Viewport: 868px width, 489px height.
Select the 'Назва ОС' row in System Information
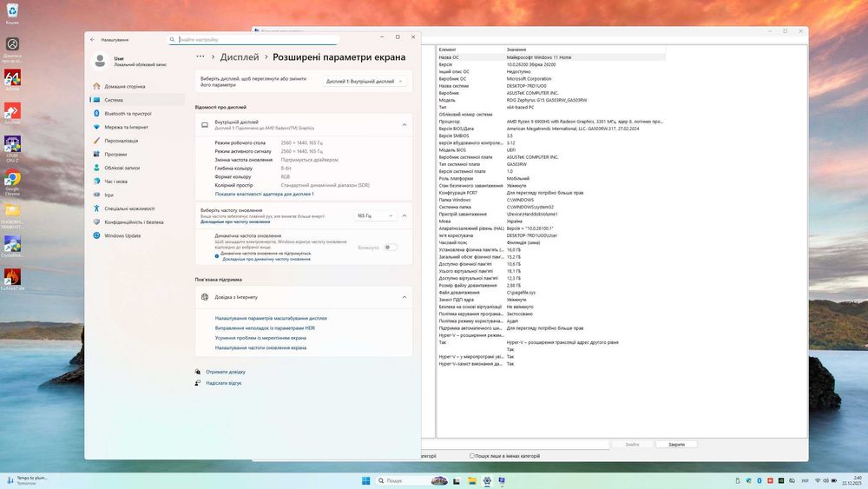551,57
